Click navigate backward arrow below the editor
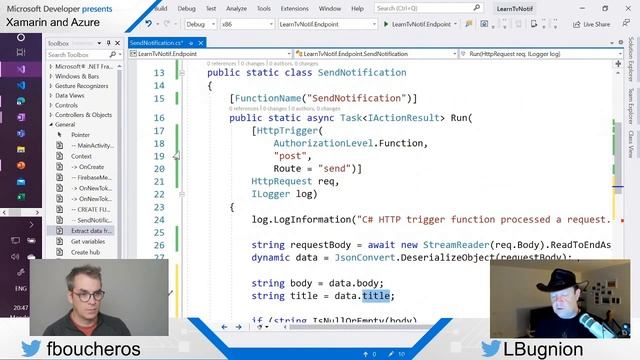This screenshot has width=640, height=360. point(224,327)
